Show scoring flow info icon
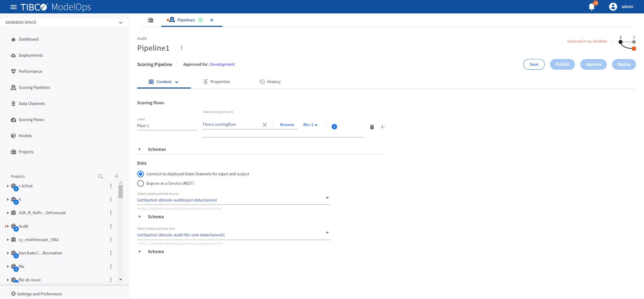This screenshot has height=299, width=644. click(334, 127)
